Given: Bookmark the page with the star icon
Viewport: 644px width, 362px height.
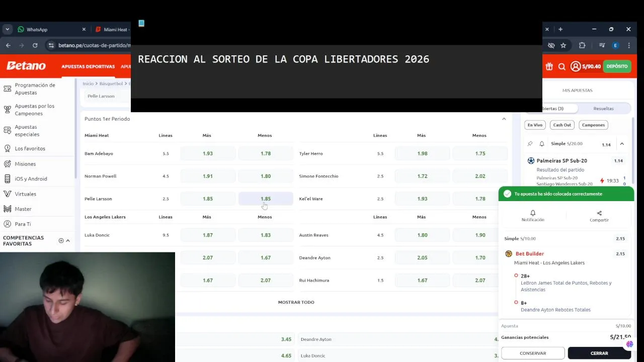Looking at the screenshot, I should coord(563,45).
